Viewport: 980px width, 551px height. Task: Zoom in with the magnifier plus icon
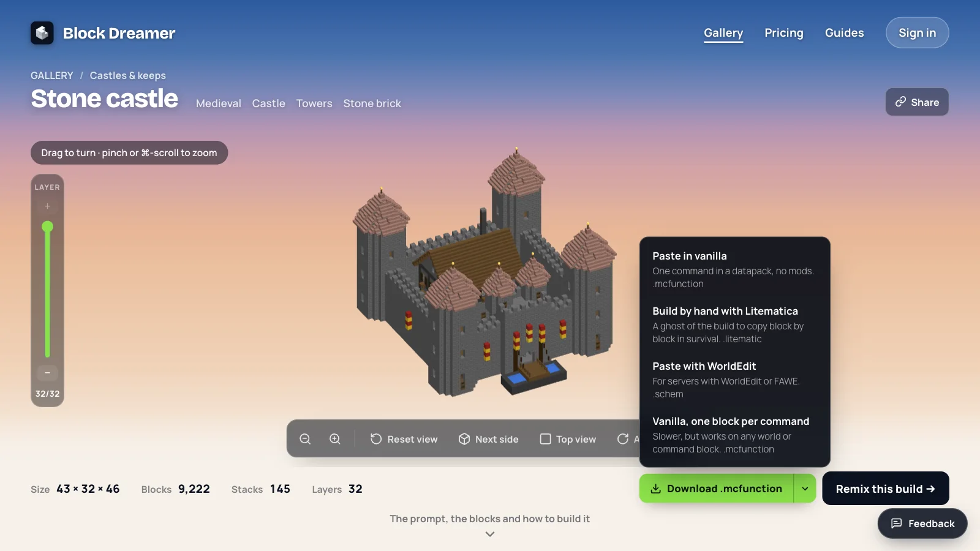coord(335,439)
